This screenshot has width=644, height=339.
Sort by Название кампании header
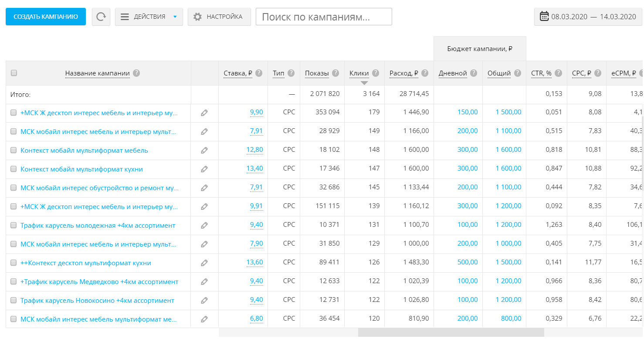point(98,73)
